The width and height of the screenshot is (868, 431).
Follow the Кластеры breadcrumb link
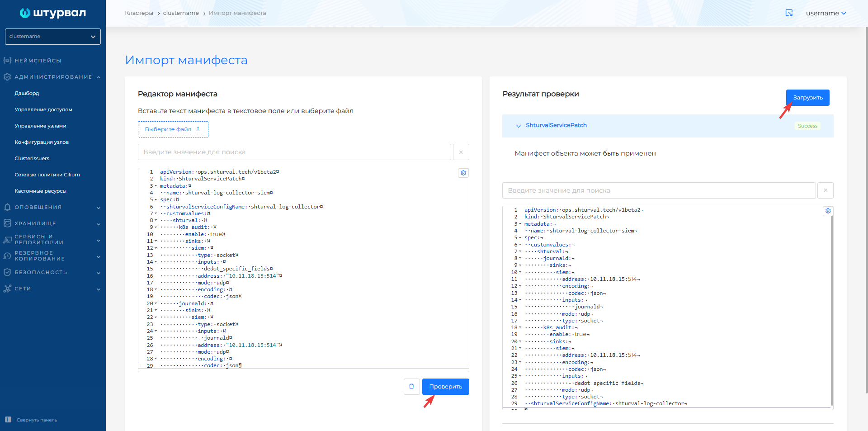click(x=139, y=13)
